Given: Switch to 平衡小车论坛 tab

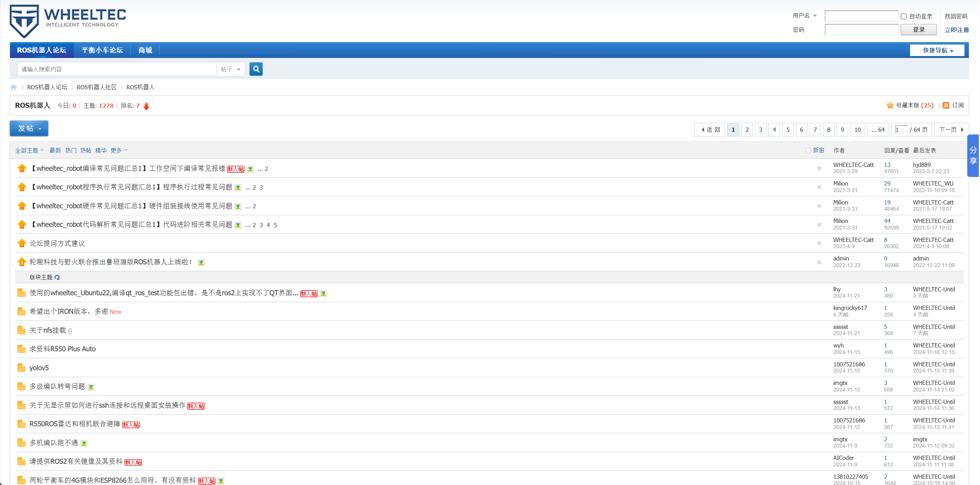Looking at the screenshot, I should [x=102, y=50].
